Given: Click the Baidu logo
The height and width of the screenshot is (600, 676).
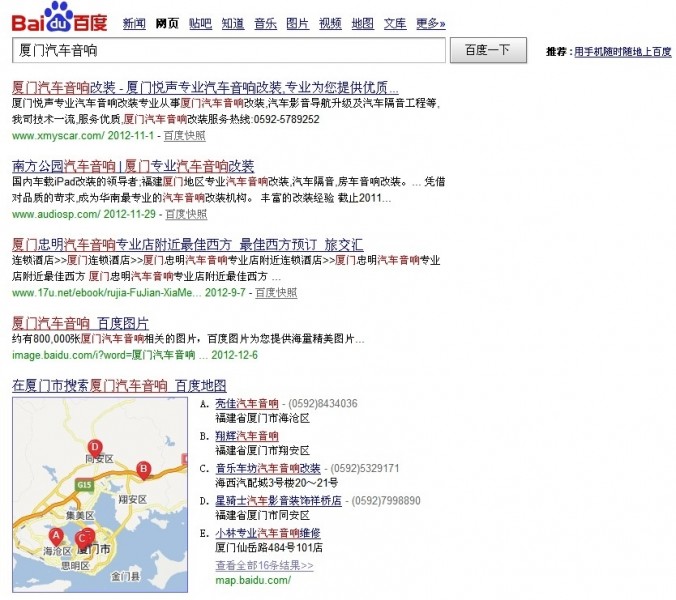Looking at the screenshot, I should click(59, 18).
